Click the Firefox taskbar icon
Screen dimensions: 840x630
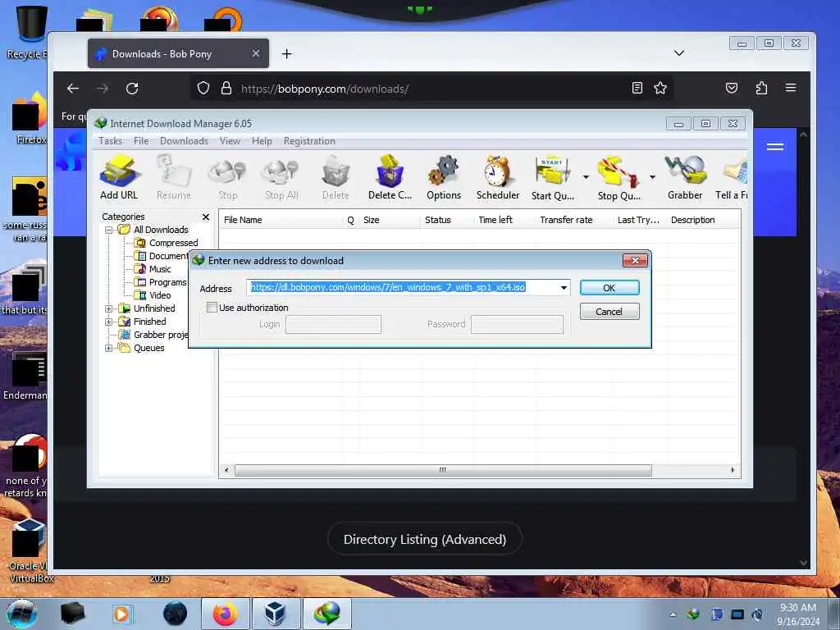[x=225, y=614]
